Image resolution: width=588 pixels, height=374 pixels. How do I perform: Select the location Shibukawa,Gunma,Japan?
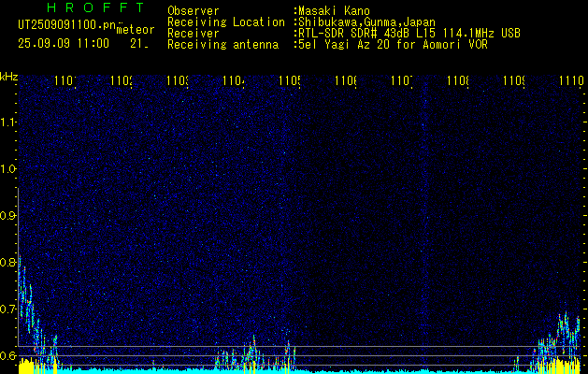click(366, 22)
